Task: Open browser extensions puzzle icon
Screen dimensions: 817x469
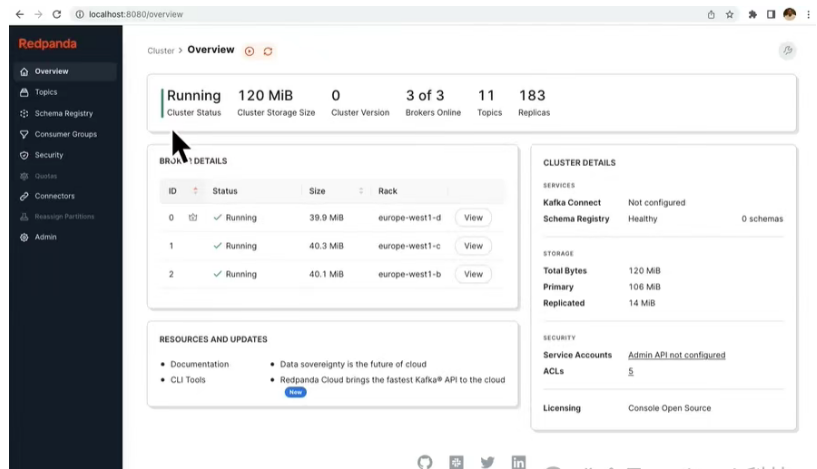Action: [752, 15]
